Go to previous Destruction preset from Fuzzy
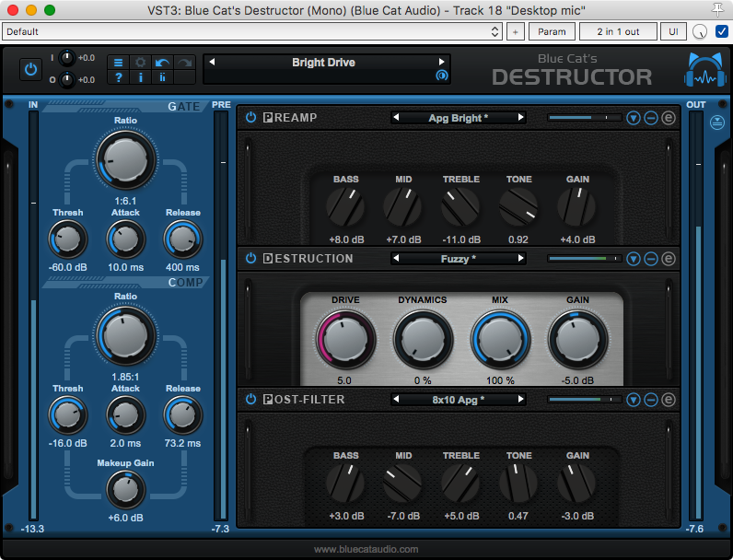733x560 pixels. click(396, 259)
